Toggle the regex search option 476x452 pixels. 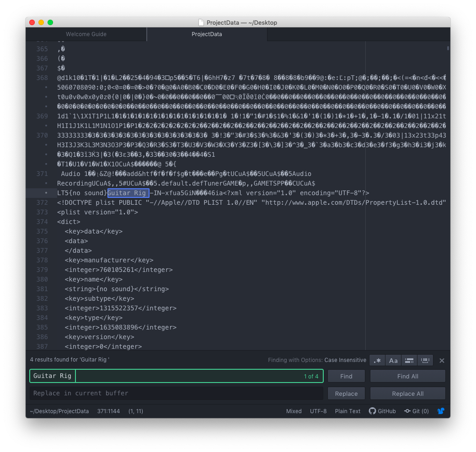point(377,361)
